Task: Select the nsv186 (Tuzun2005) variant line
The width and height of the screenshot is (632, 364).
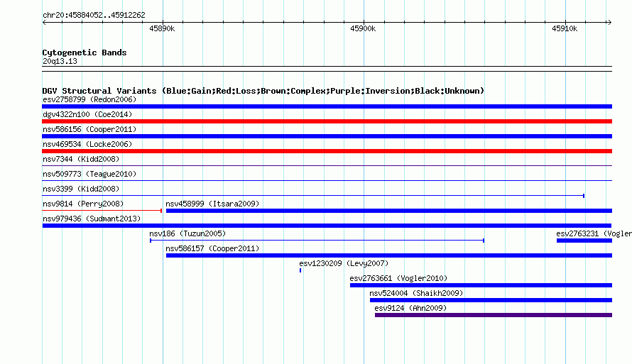Action: pos(317,241)
